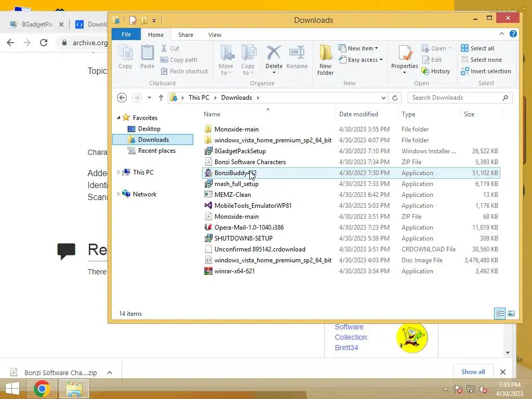Minimize the ribbon chevron
Viewport: 532px width, 399px height.
(x=501, y=34)
